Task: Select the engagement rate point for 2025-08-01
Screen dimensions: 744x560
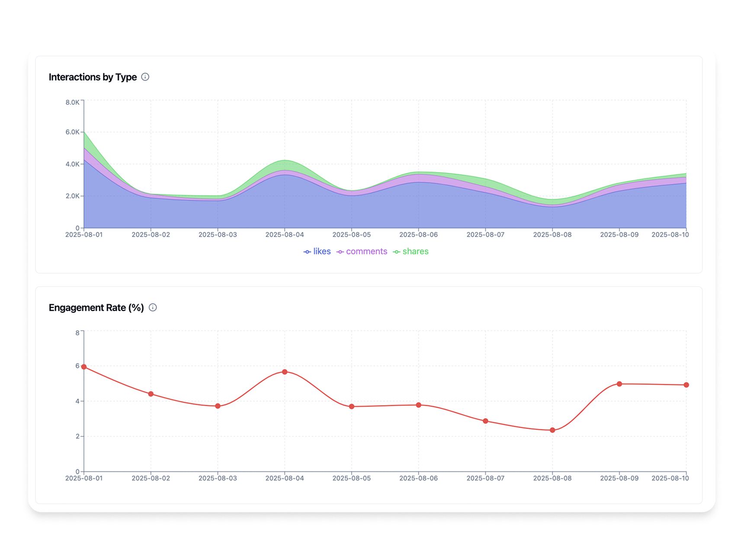Action: pos(84,367)
